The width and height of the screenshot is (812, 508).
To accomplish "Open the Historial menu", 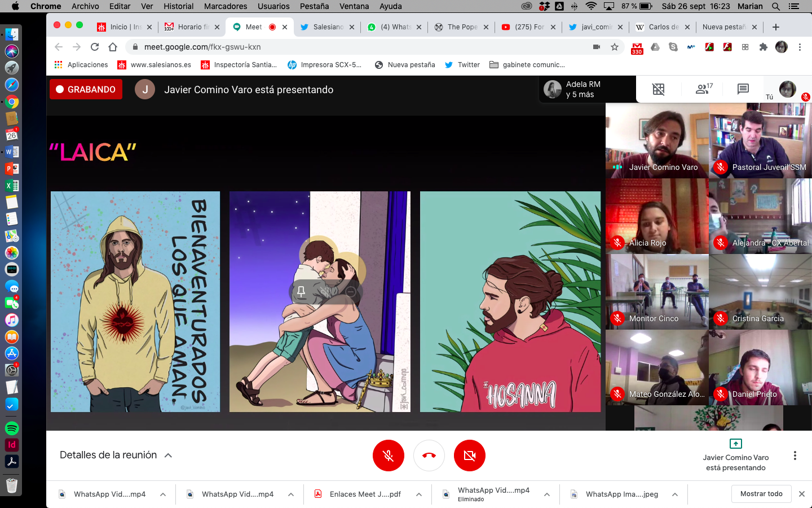I will 178,6.
